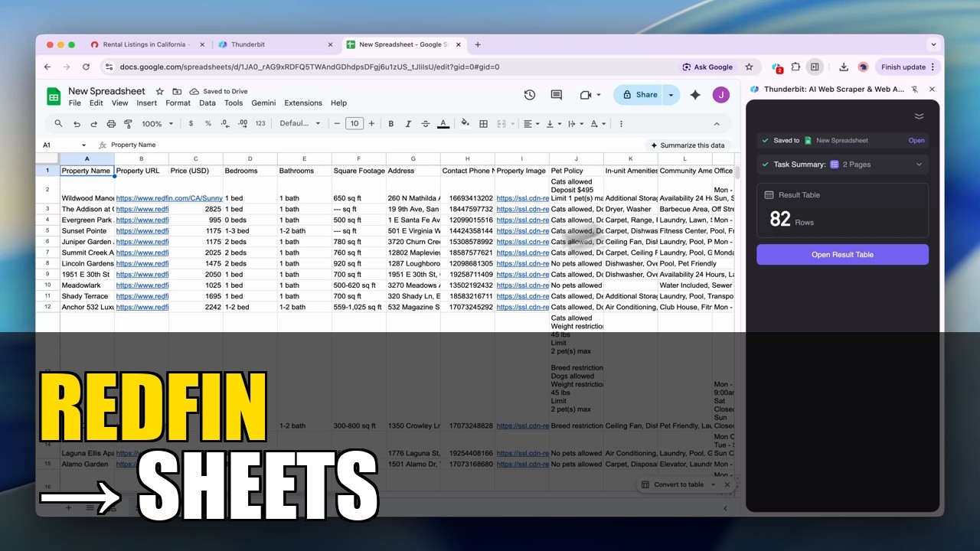
Task: Open vertical align dropdown
Action: (552, 123)
